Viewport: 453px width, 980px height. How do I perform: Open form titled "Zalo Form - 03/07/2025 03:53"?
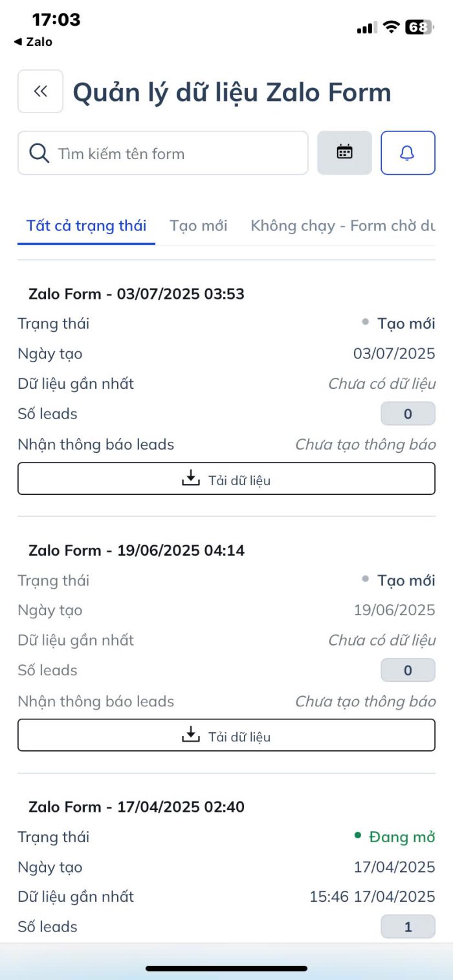137,294
